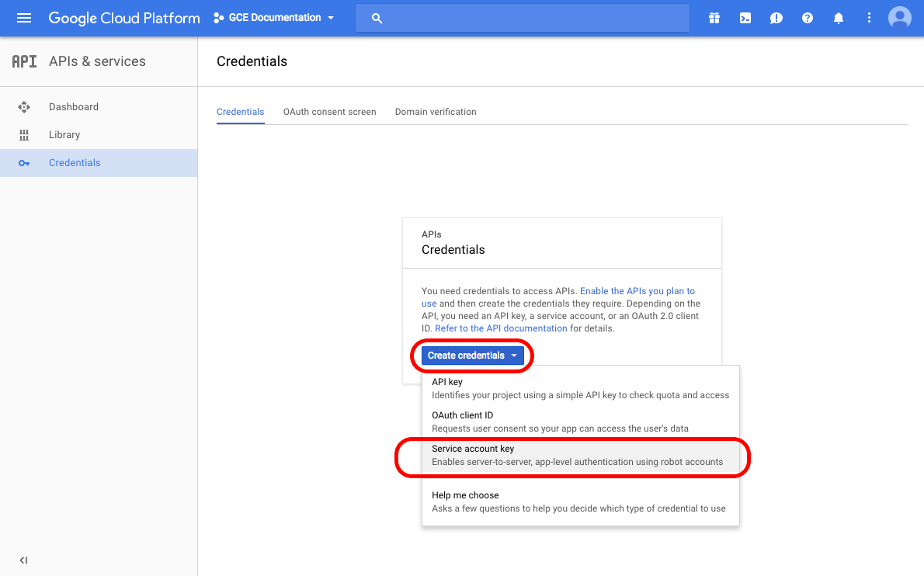Click the API logo icon in sidebar
The width and height of the screenshot is (924, 576).
tap(24, 61)
